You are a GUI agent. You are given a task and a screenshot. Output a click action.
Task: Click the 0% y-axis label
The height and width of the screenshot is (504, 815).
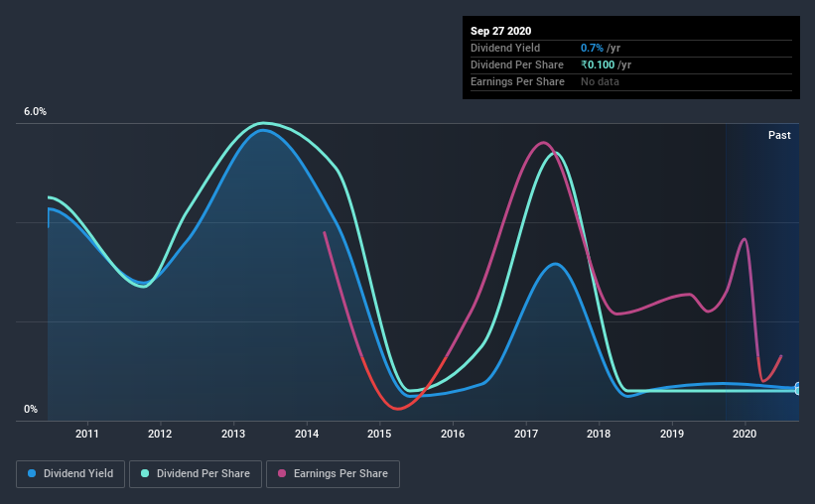pos(31,410)
